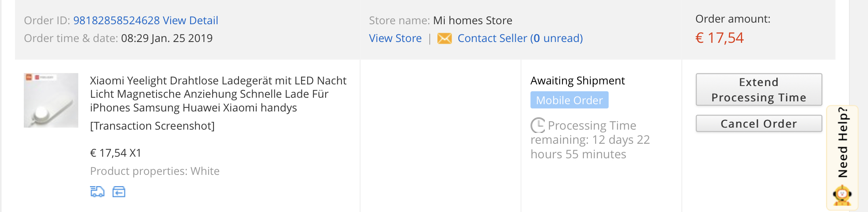This screenshot has height=212, width=868.
Task: Open the Xiaomi Yeelight Drahtlose Ladegerät title
Action: 218,94
